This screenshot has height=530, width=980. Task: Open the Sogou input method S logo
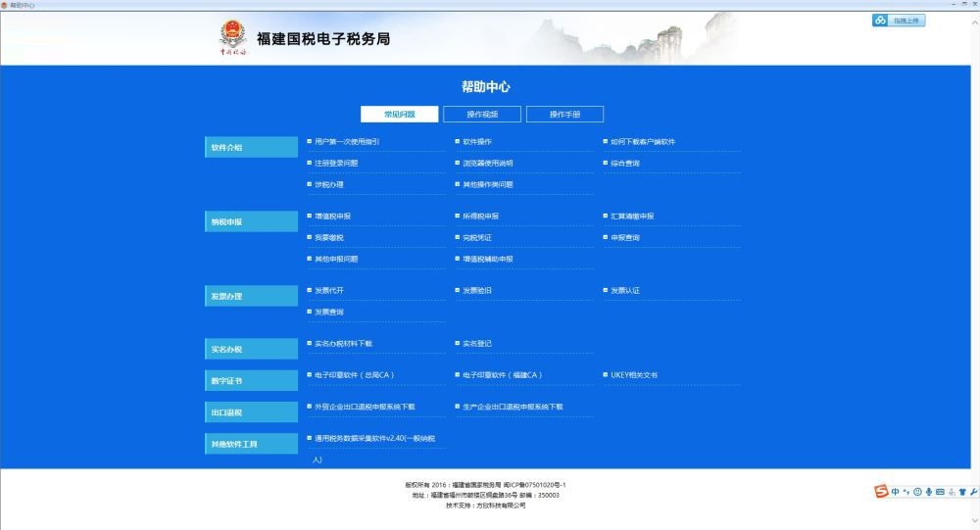[x=881, y=491]
